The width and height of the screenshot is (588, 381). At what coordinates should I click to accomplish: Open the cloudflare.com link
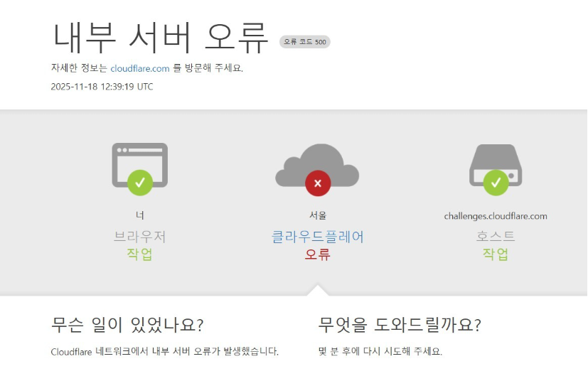(x=140, y=68)
